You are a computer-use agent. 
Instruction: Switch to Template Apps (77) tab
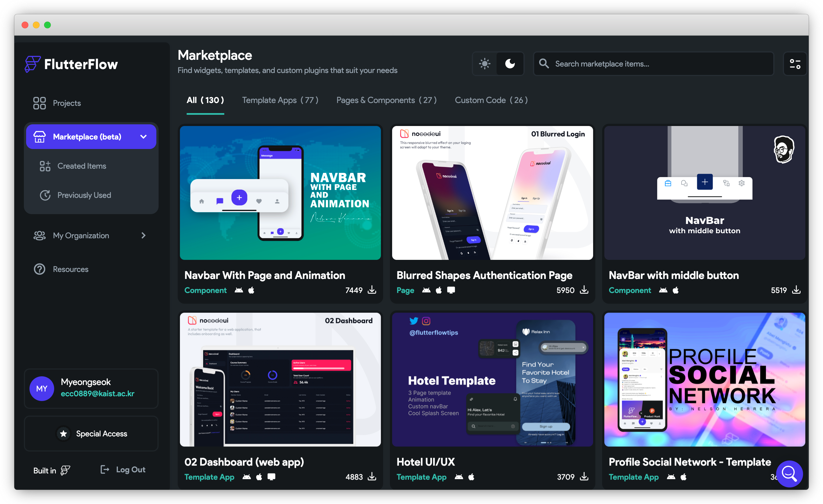tap(280, 100)
